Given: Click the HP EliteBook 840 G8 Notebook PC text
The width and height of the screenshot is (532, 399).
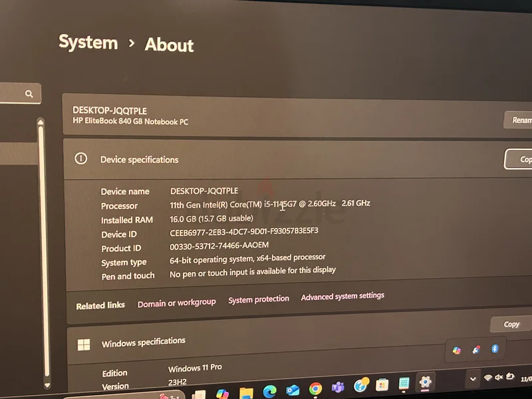Looking at the screenshot, I should pos(130,121).
